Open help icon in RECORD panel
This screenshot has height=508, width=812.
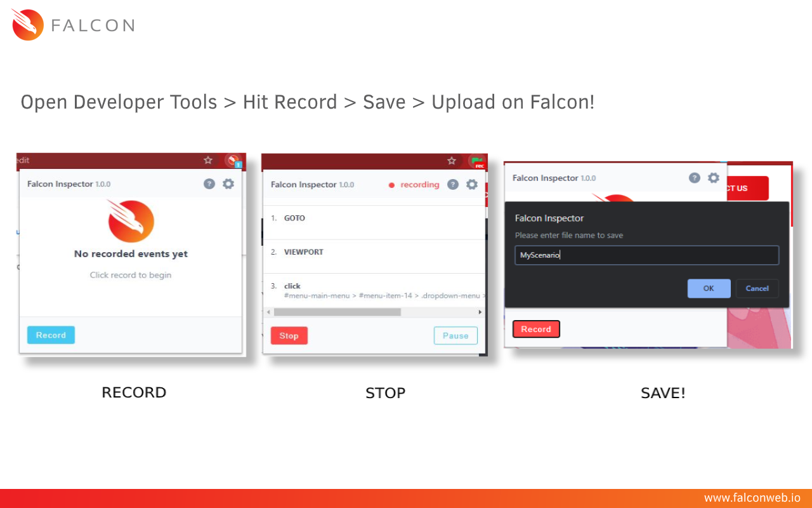(x=209, y=184)
